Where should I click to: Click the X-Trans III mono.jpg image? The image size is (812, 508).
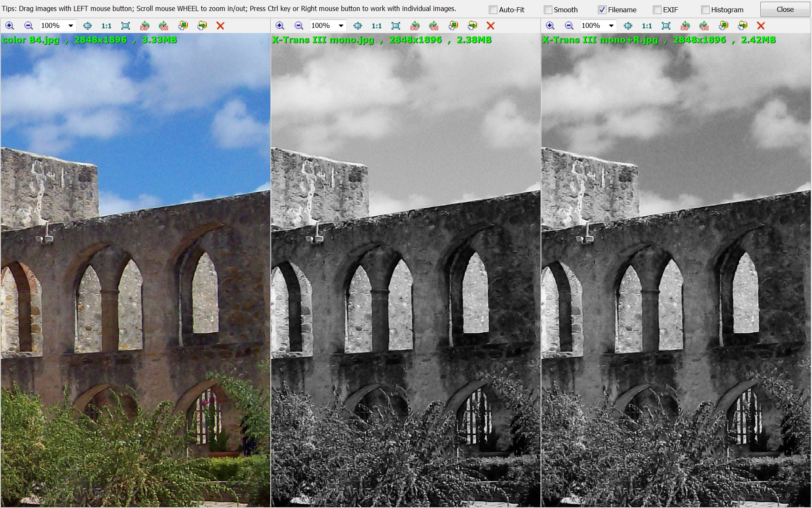pyautogui.click(x=405, y=271)
